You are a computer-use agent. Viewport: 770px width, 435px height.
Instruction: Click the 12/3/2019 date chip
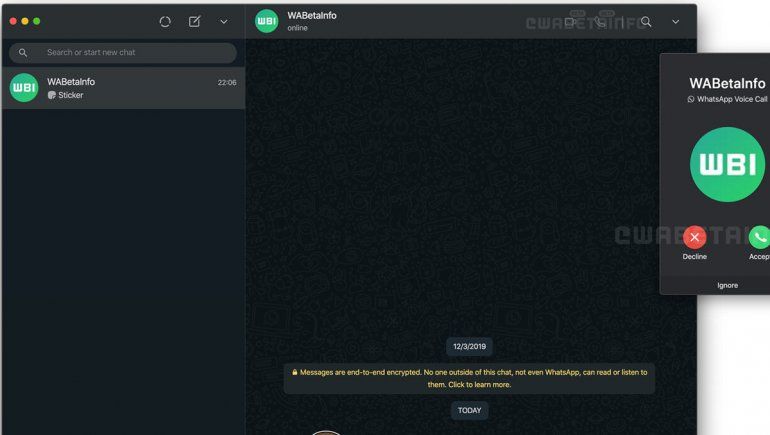coord(469,347)
